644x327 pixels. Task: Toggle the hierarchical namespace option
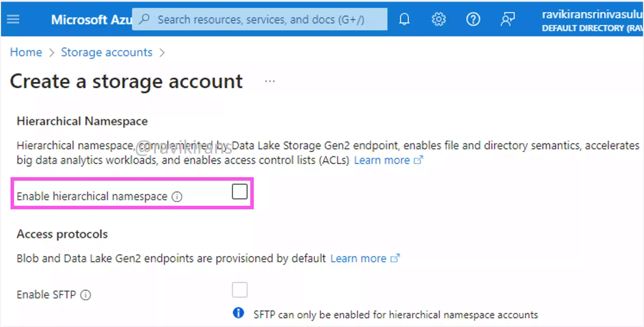coord(239,192)
